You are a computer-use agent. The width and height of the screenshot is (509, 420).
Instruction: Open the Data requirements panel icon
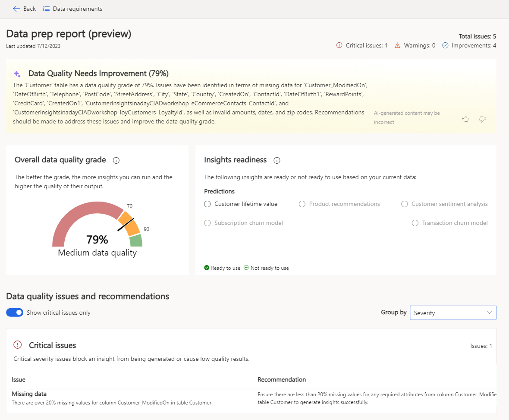(x=46, y=9)
